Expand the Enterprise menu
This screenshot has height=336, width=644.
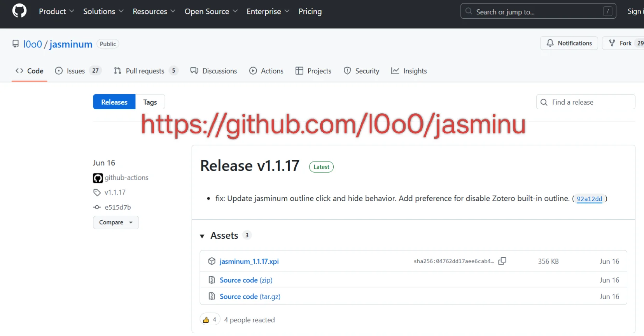click(268, 11)
